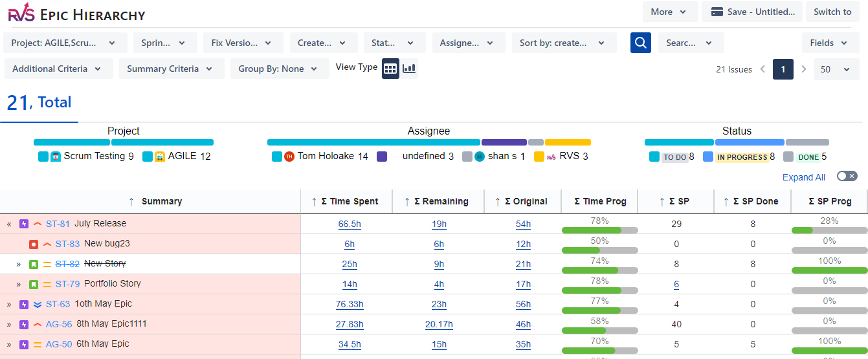Toggle IN PROGRESS status legend box
This screenshot has height=359, width=868.
(x=708, y=157)
